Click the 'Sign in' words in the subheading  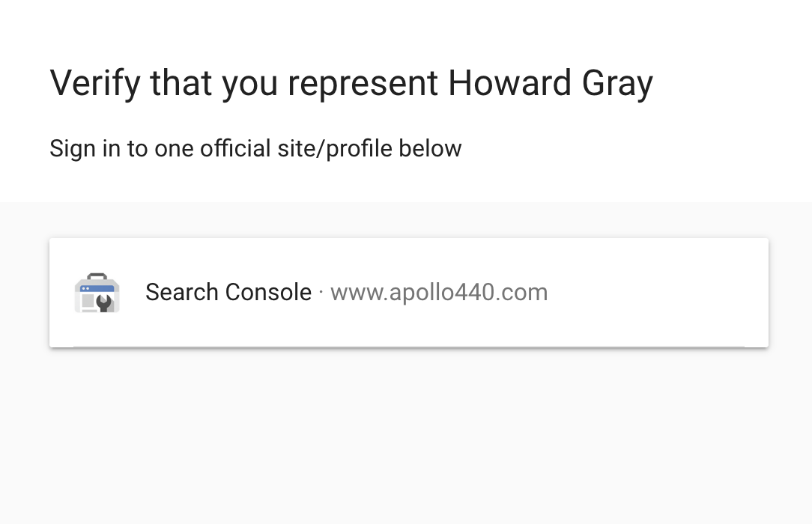85,148
